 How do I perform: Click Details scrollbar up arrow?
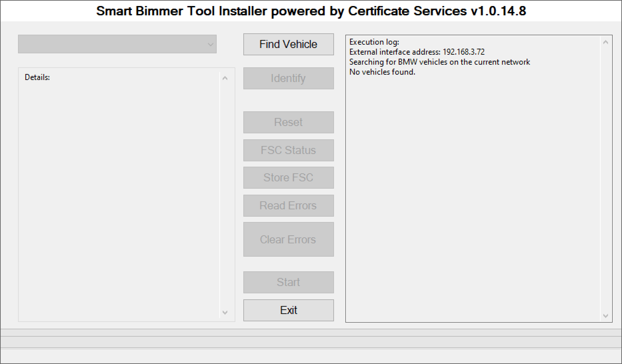click(x=225, y=78)
